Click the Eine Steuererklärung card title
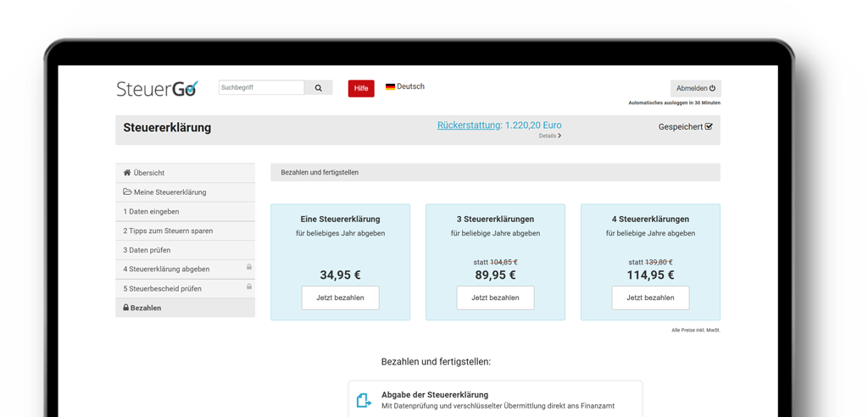 [x=341, y=220]
